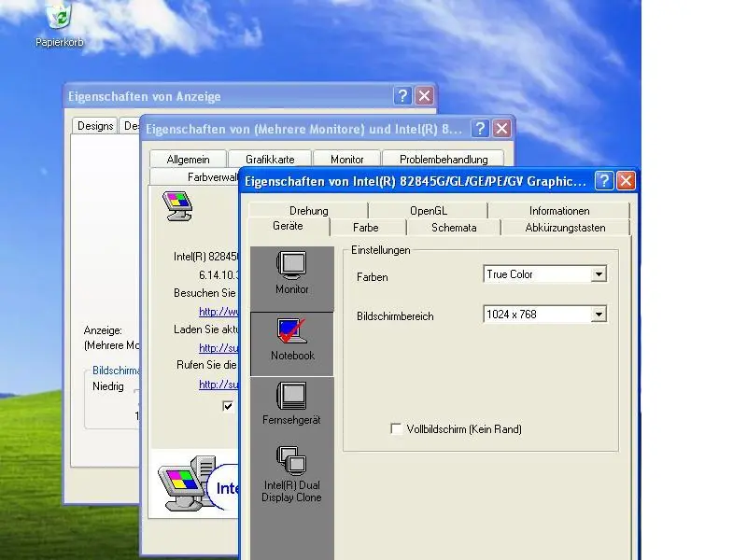Toggle the checked checkbox in Grafikkarte window

coord(228,406)
